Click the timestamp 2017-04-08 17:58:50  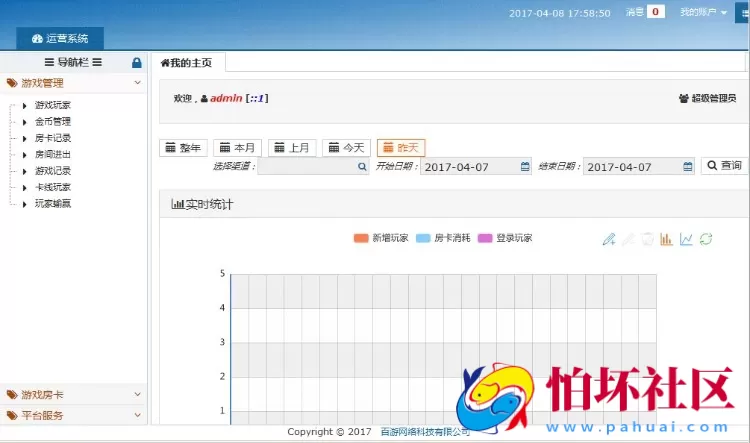point(560,13)
